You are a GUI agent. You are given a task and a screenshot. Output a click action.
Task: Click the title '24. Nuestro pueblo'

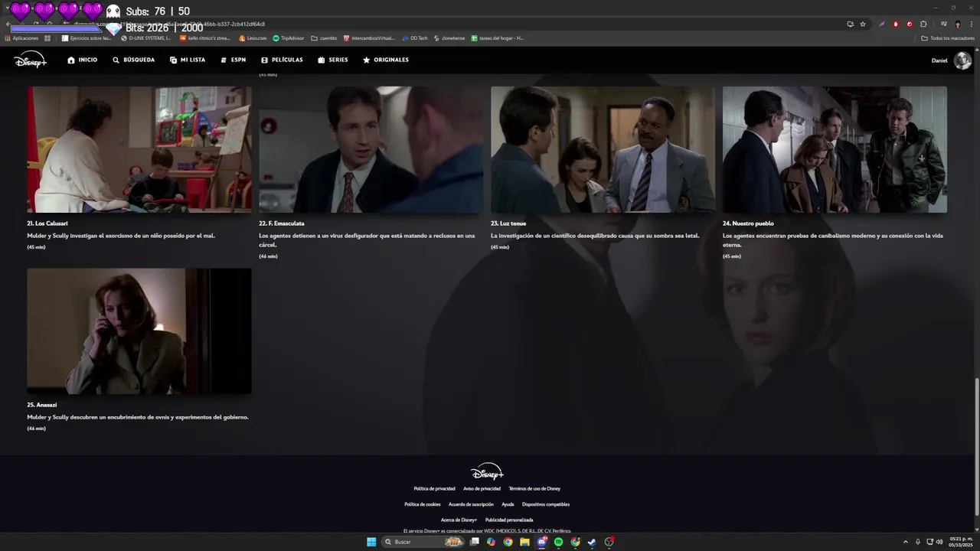(748, 223)
